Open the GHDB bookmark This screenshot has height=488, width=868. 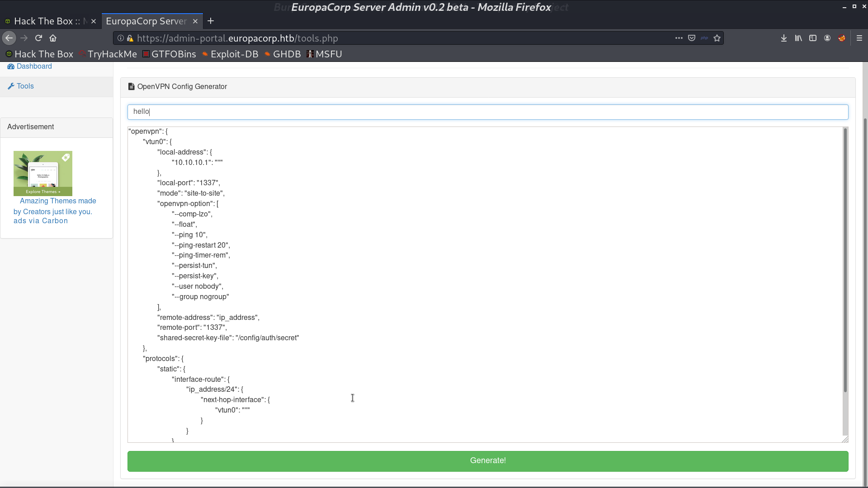coord(283,54)
